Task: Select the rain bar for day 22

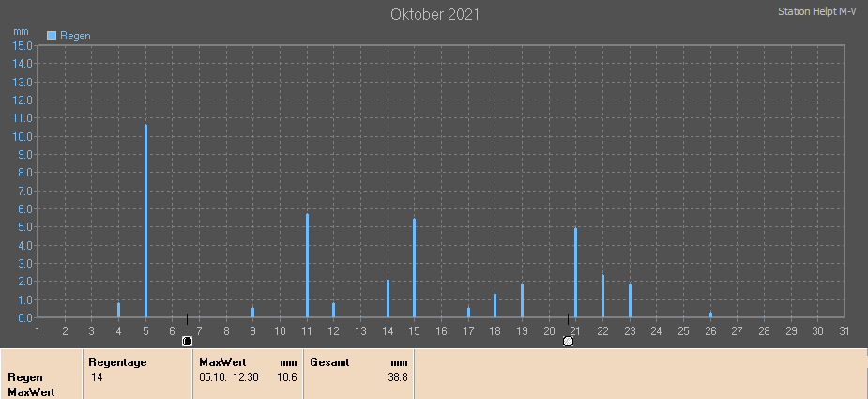Action: click(x=602, y=297)
